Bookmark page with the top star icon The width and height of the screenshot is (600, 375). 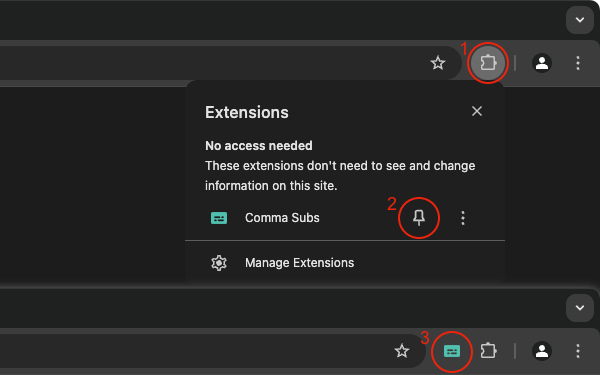point(438,63)
